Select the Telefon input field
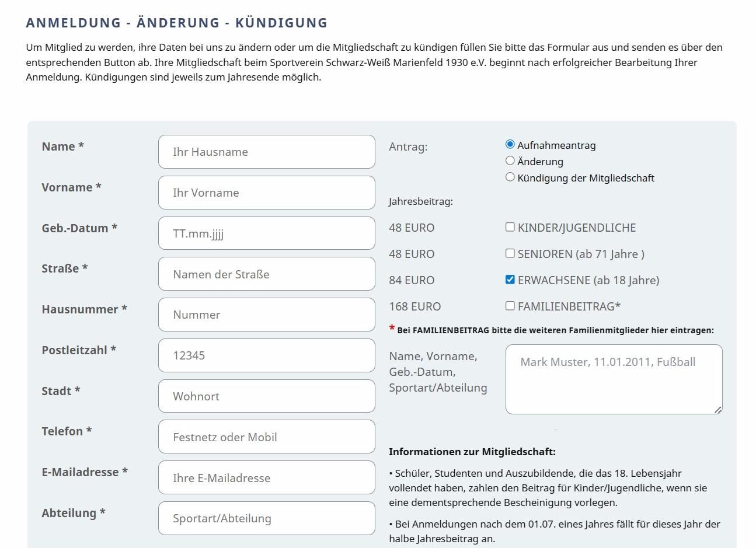Screen dimensions: 756x548 click(x=266, y=437)
